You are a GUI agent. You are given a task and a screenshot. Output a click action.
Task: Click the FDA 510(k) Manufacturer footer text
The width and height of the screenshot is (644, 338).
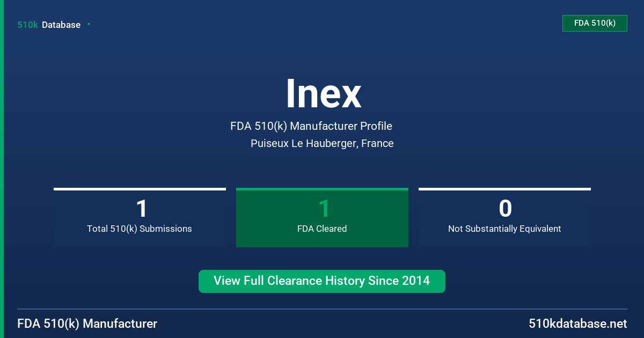click(87, 324)
